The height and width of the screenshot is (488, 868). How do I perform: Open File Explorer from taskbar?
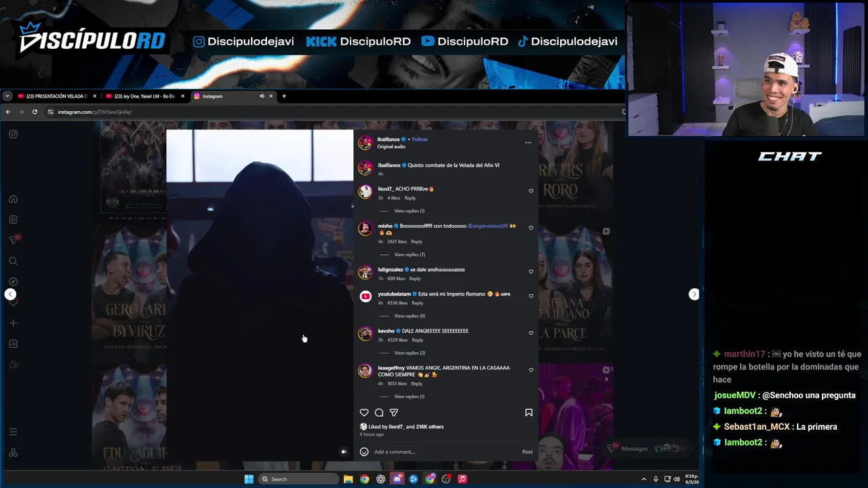[348, 479]
